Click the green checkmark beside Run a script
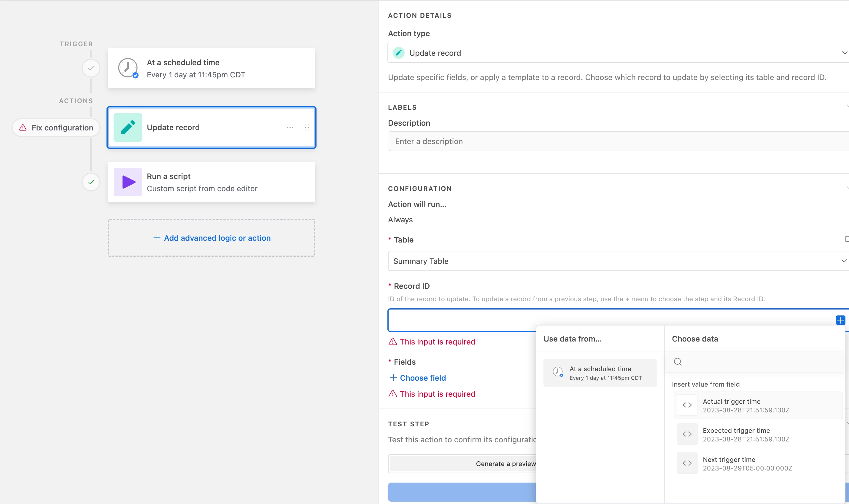Viewport: 849px width, 504px height. pos(91,182)
